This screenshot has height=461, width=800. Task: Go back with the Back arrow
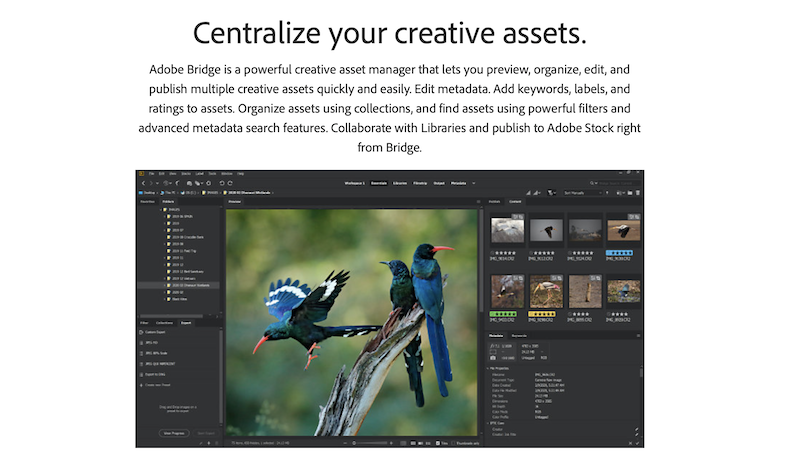click(x=143, y=183)
